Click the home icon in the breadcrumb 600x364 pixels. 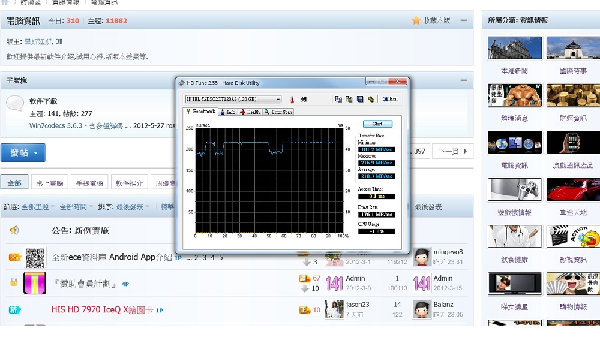tap(5, 2)
